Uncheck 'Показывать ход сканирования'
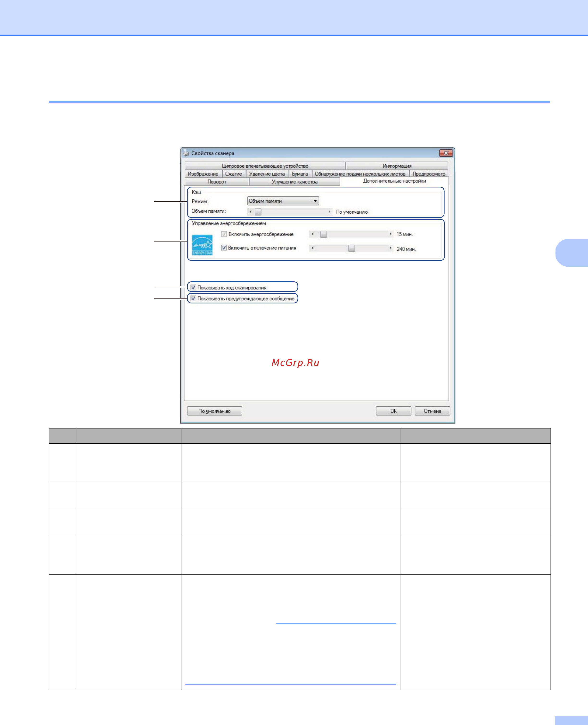This screenshot has height=725, width=588. tap(193, 288)
